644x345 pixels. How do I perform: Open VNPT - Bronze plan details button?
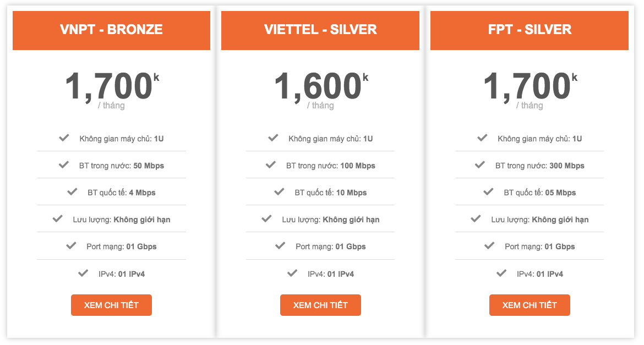pos(111,305)
